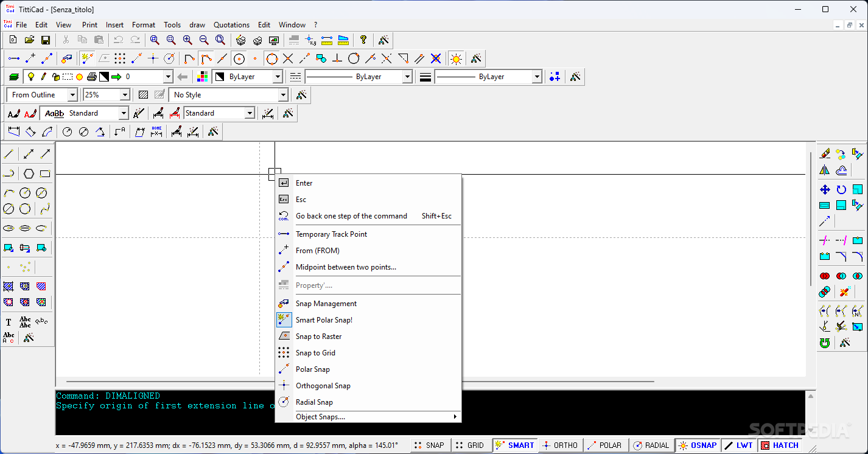Select 'Orthogonal Snap' menu entry
The height and width of the screenshot is (454, 868).
coord(368,386)
